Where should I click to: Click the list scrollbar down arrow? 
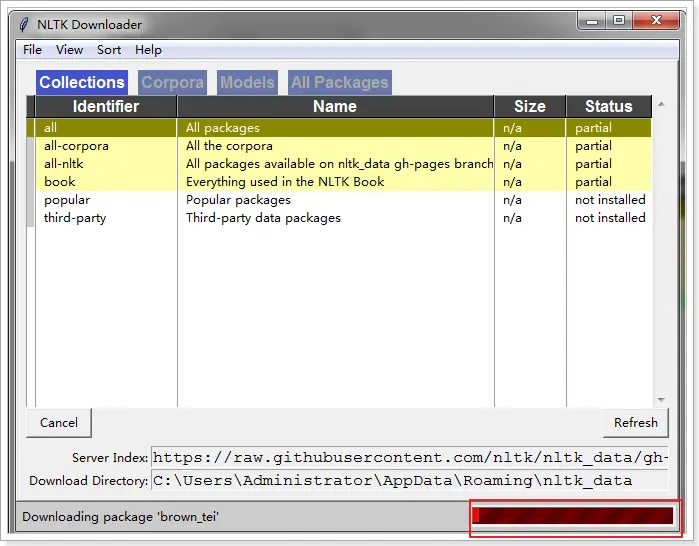pos(662,400)
